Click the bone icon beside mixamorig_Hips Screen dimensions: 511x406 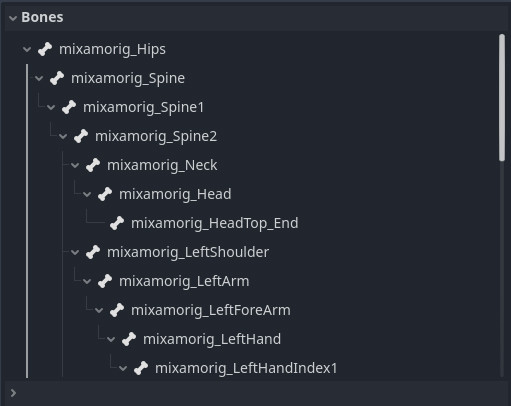[45, 49]
